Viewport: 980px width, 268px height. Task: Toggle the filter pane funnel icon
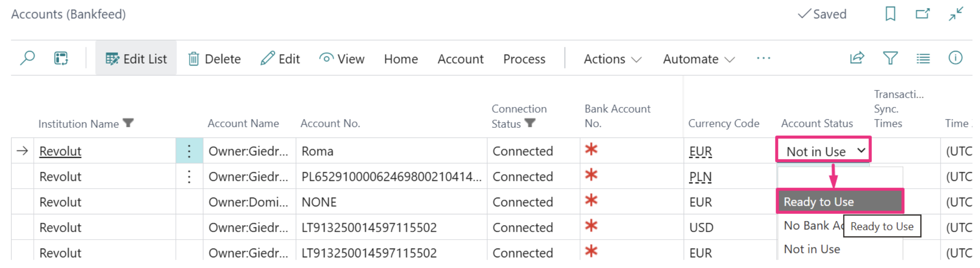tap(890, 58)
